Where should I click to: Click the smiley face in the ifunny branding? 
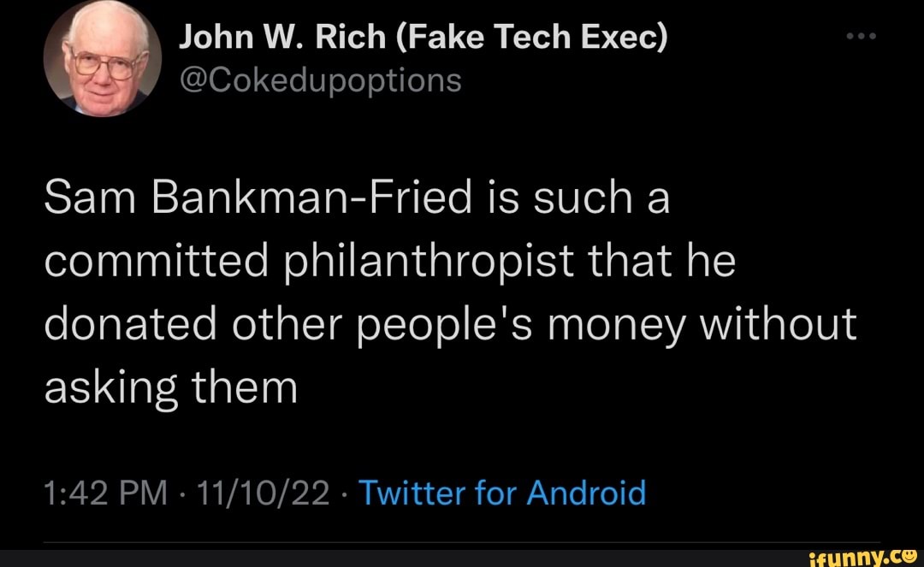[909, 558]
